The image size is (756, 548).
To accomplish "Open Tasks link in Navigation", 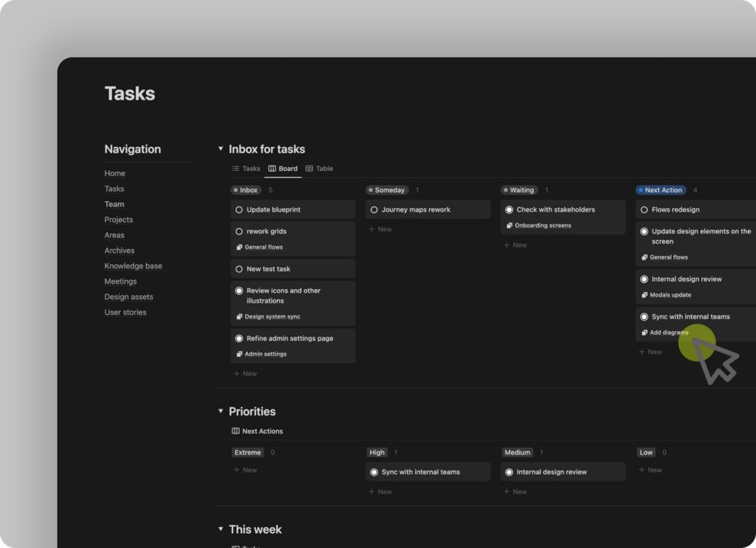I will pos(114,189).
